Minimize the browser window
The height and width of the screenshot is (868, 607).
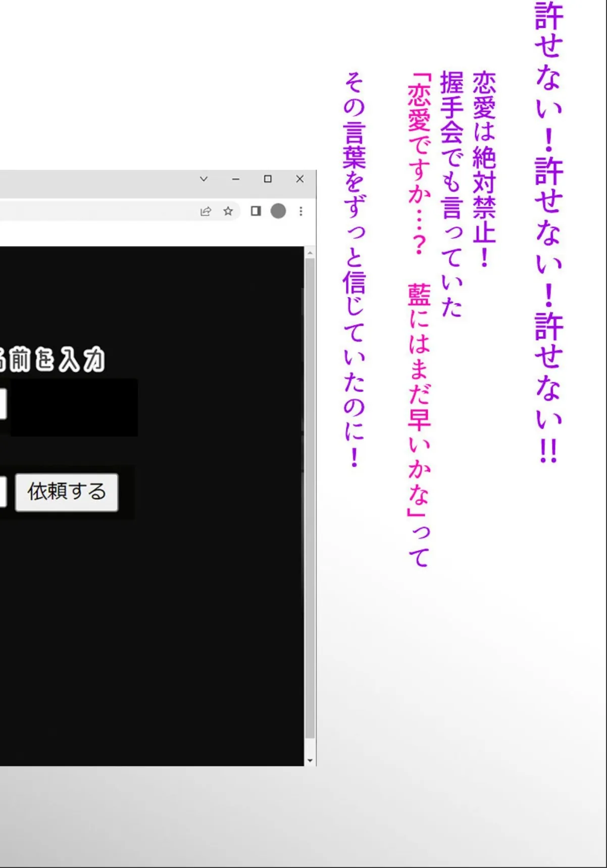coord(236,179)
